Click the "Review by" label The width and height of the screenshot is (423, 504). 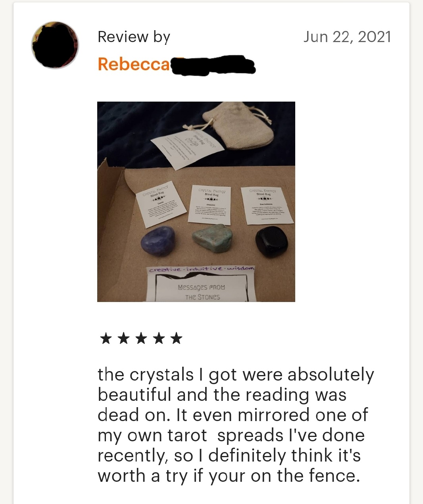[134, 37]
